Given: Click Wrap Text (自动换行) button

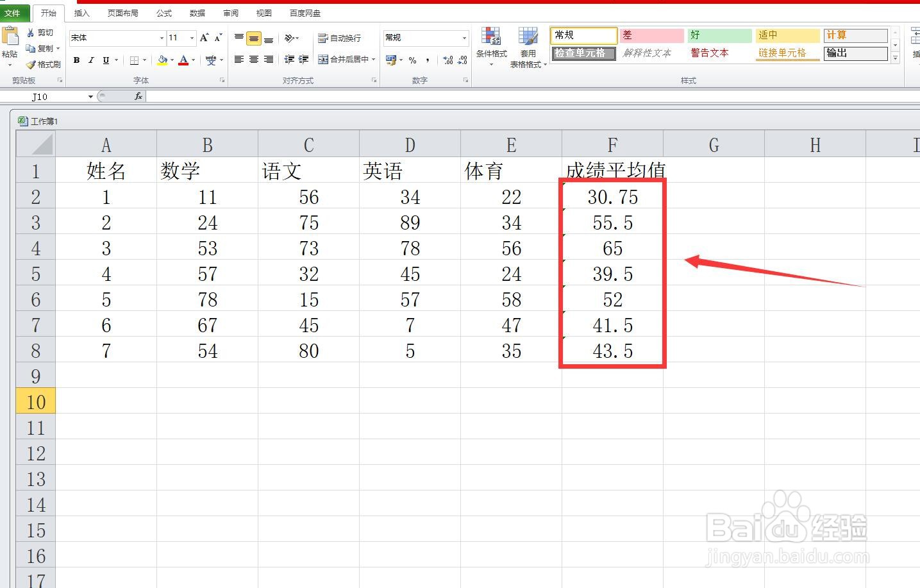Looking at the screenshot, I should (340, 38).
